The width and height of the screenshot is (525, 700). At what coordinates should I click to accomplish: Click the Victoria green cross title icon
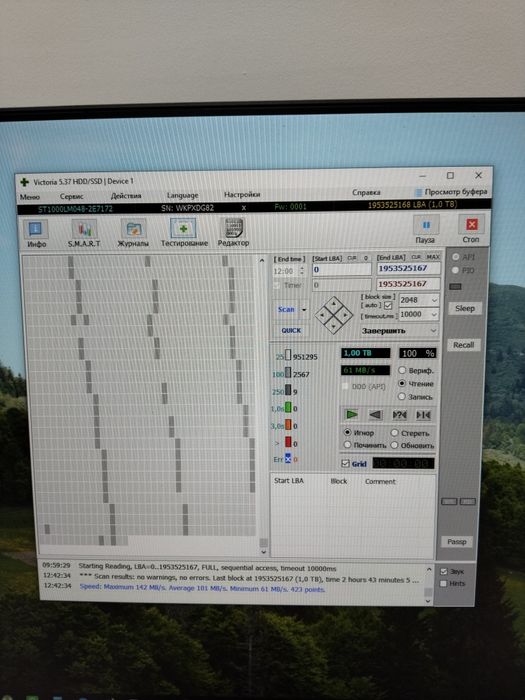tap(25, 182)
